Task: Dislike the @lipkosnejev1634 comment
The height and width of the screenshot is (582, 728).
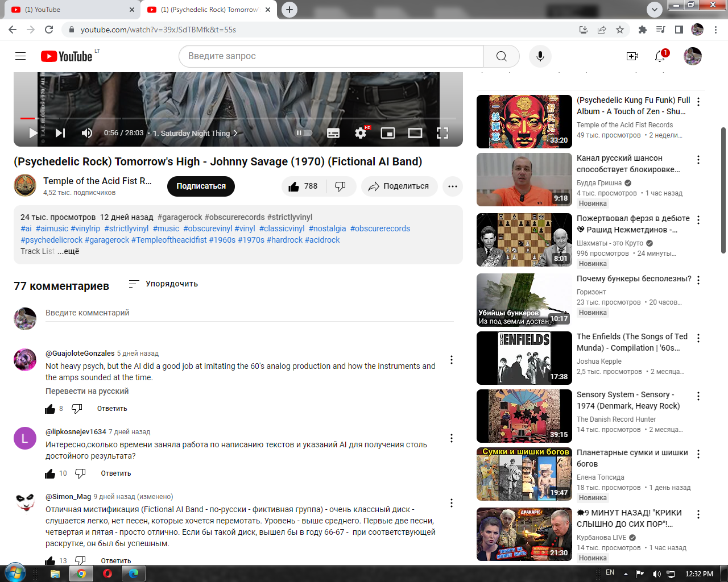Action: [x=81, y=473]
